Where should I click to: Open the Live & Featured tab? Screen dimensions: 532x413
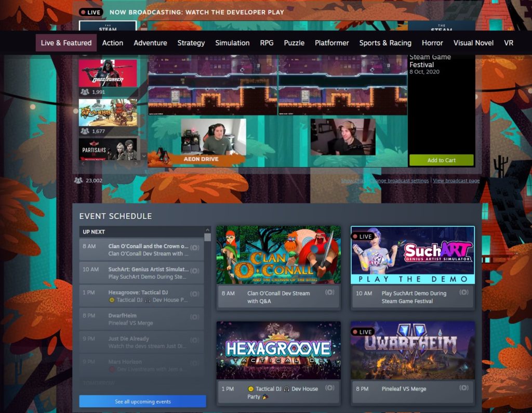click(66, 43)
